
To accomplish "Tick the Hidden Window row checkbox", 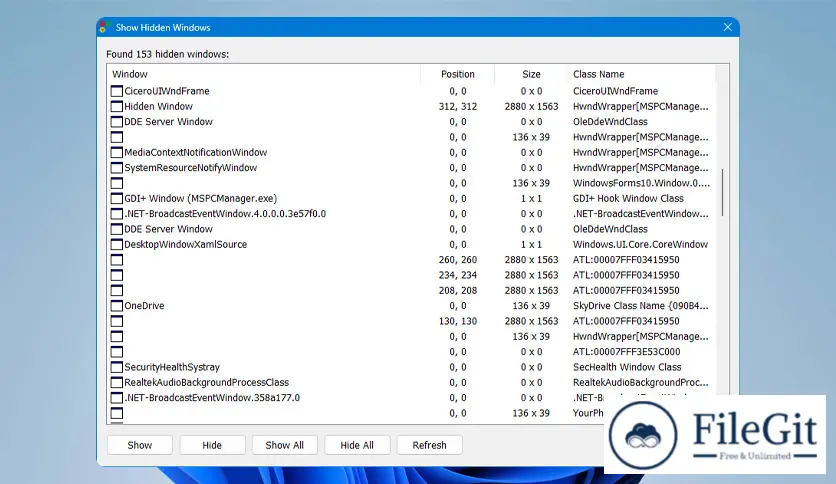I will tap(117, 107).
